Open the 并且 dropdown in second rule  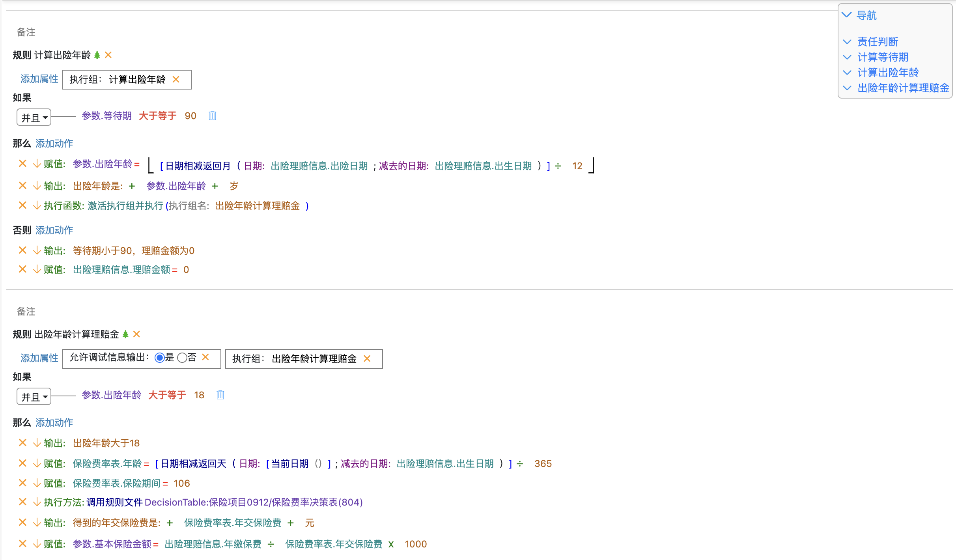click(34, 397)
